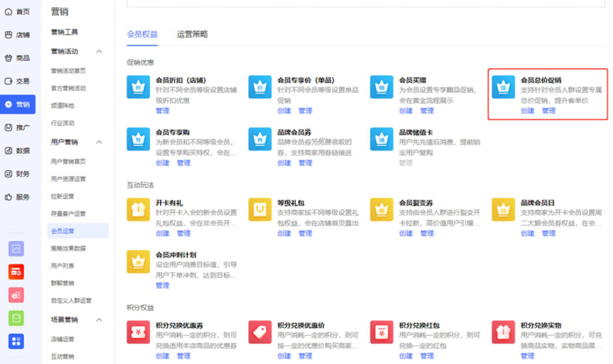The width and height of the screenshot is (613, 364).
Task: Open 拉新运营 submenu item
Action: coord(63,196)
